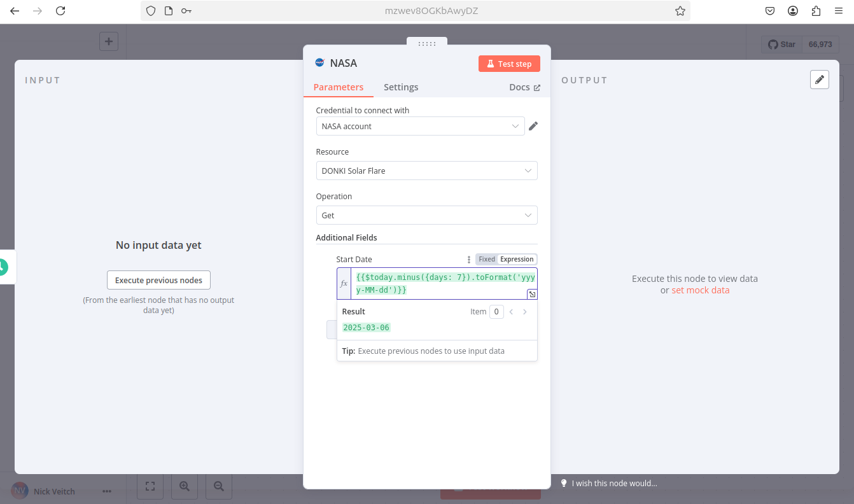
Task: Bookmark this page with the star icon
Action: pos(680,11)
